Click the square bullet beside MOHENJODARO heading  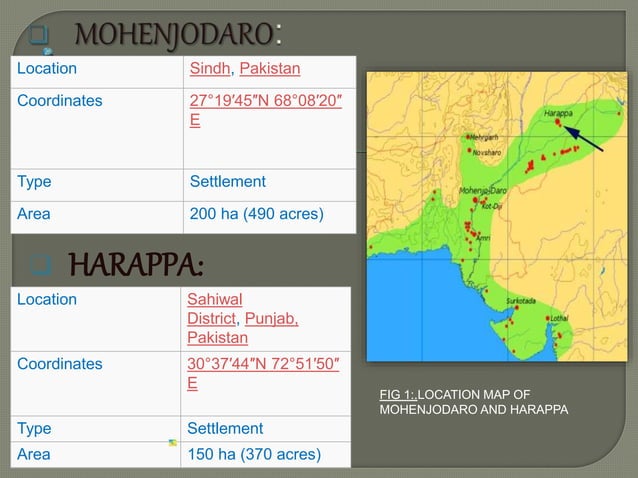[39, 34]
